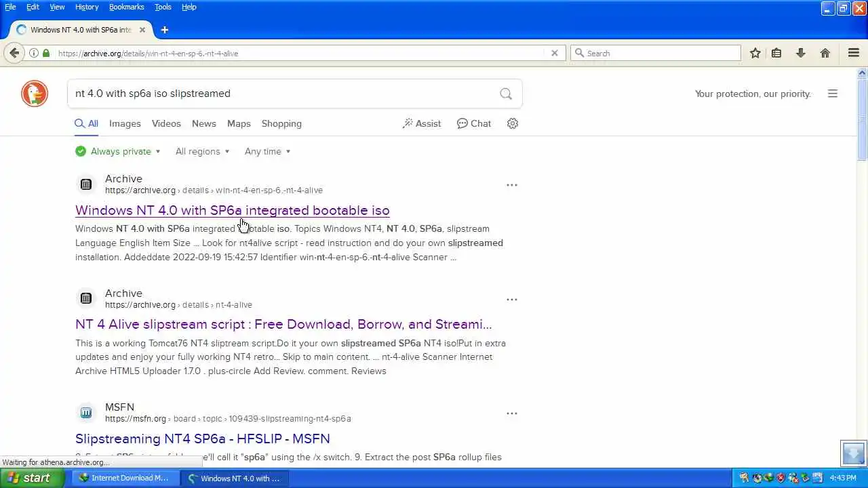Open DuckDuckGo side menu icon

point(833,94)
